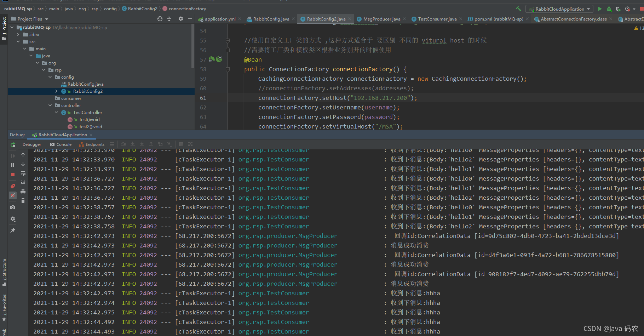Screen dimensions: 644x336
Task: Collapse the controller package
Action: (50, 105)
